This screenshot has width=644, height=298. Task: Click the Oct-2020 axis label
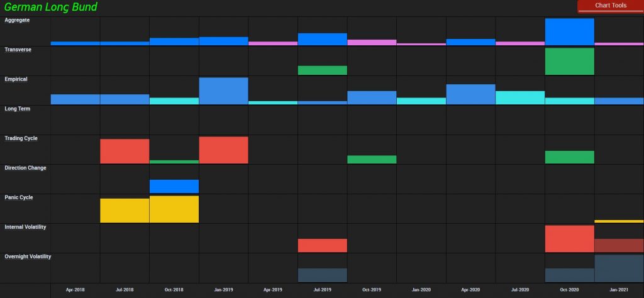click(569, 290)
